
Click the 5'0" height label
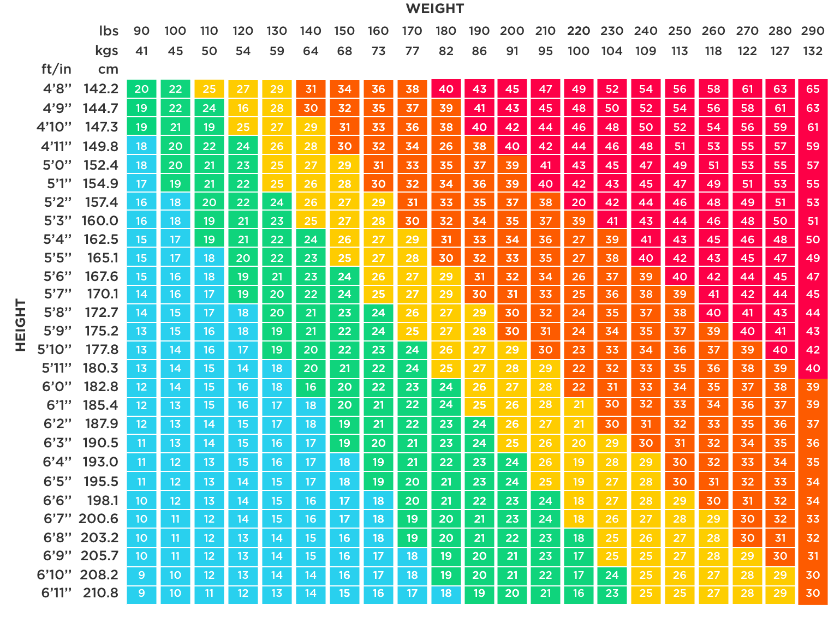(x=57, y=165)
